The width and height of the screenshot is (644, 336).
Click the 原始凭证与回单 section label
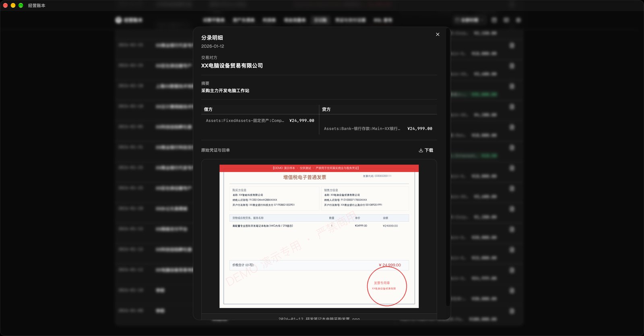(215, 150)
